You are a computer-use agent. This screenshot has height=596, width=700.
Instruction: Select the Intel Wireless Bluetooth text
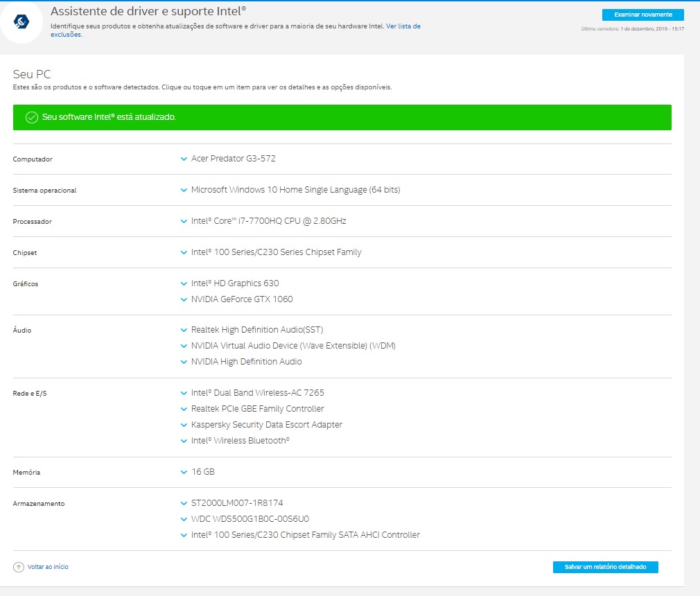240,441
